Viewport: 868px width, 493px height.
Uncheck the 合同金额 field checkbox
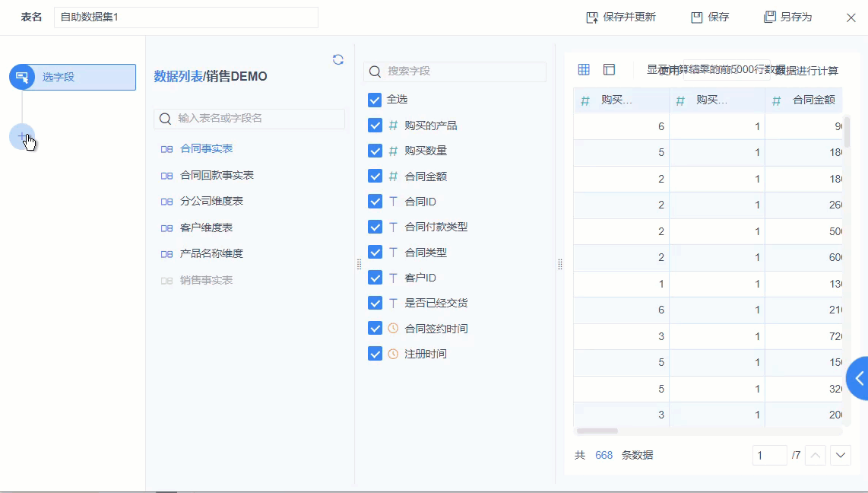pyautogui.click(x=375, y=177)
